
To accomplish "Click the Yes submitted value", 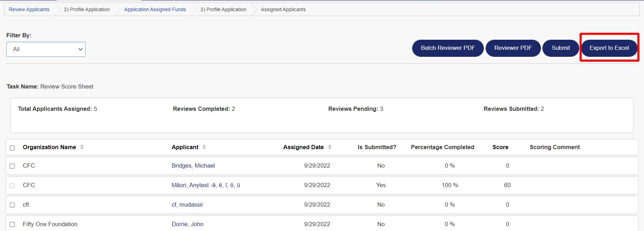I will pos(381,185).
